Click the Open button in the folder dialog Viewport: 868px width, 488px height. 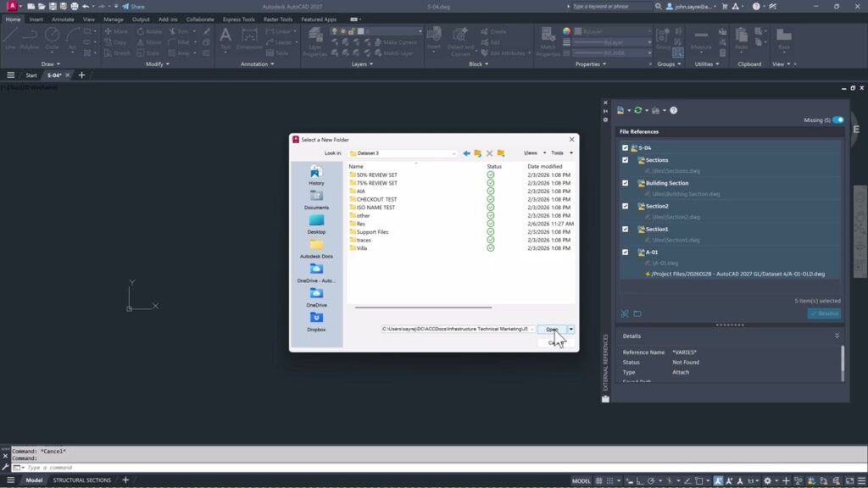[x=552, y=330]
